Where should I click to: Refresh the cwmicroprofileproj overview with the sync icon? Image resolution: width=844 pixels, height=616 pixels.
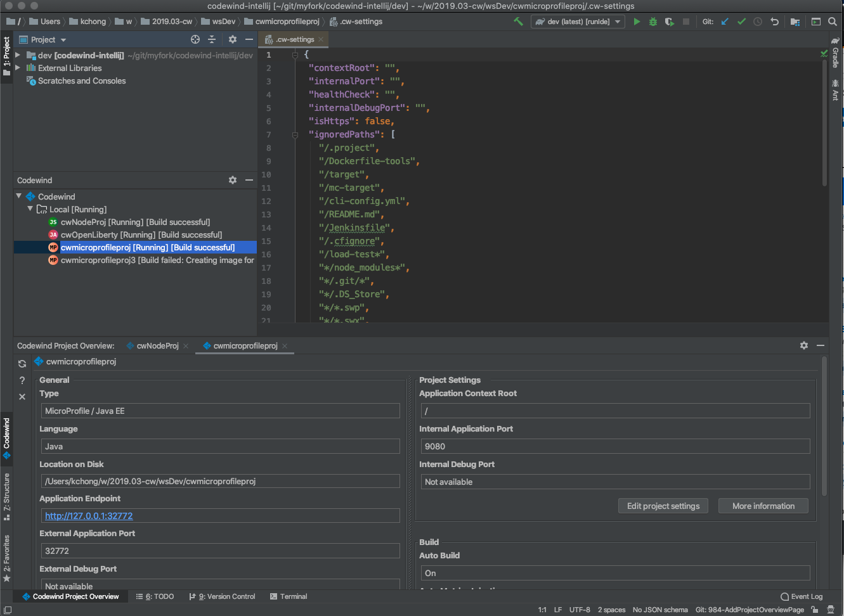click(22, 363)
